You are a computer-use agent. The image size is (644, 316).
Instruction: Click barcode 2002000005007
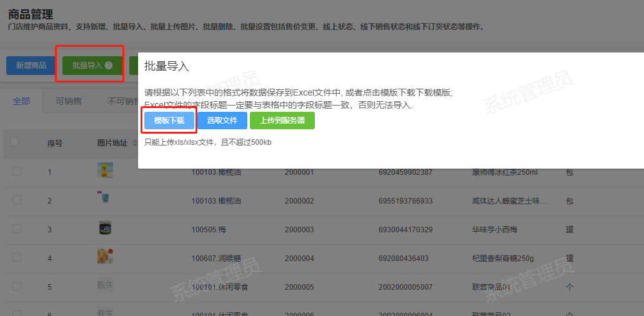click(405, 287)
